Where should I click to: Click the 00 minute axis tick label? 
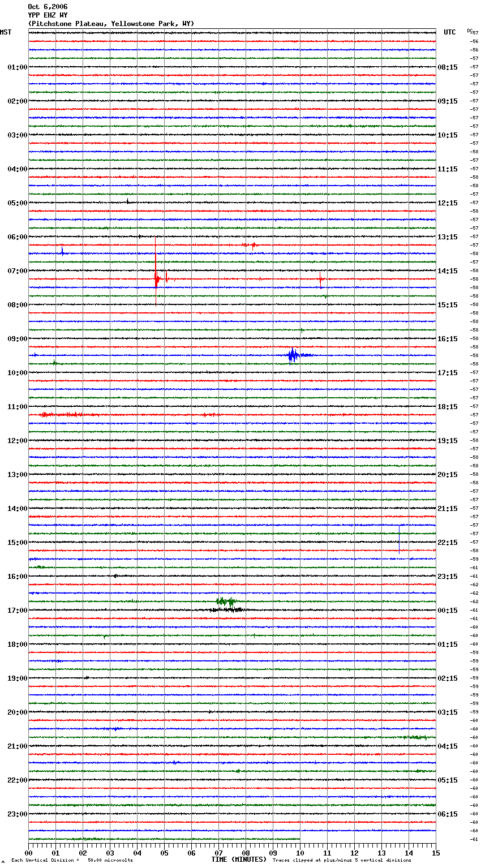(28, 853)
